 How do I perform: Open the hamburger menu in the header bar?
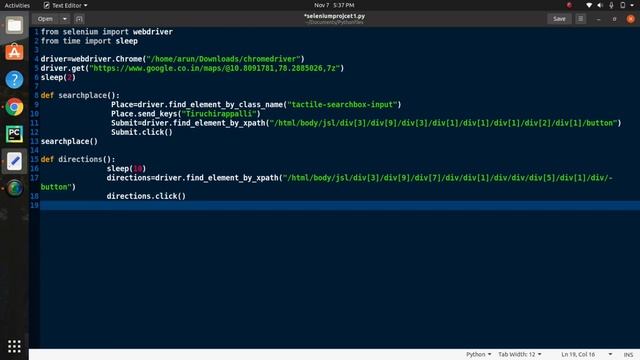[580, 19]
